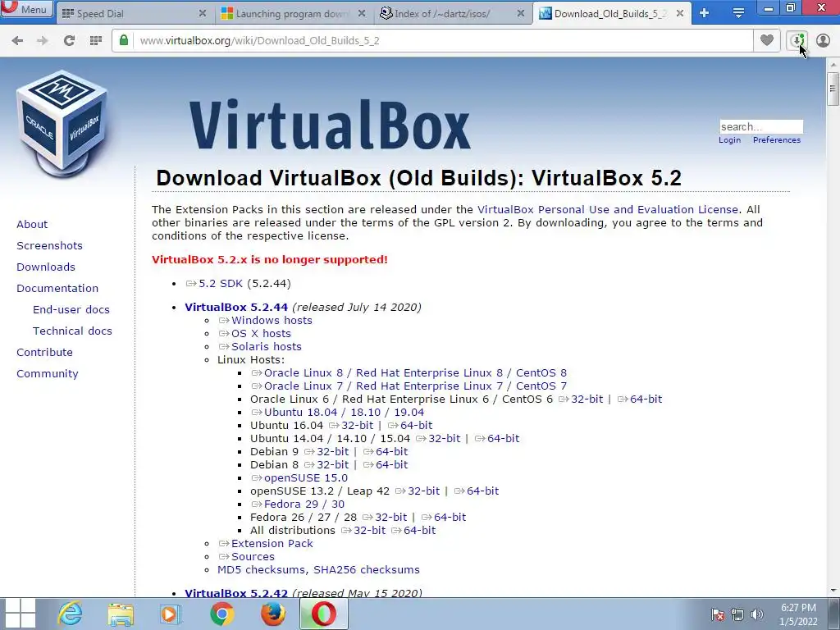The image size is (840, 630).
Task: Open Speed Dial grid icon in toolbar
Action: pos(96,41)
